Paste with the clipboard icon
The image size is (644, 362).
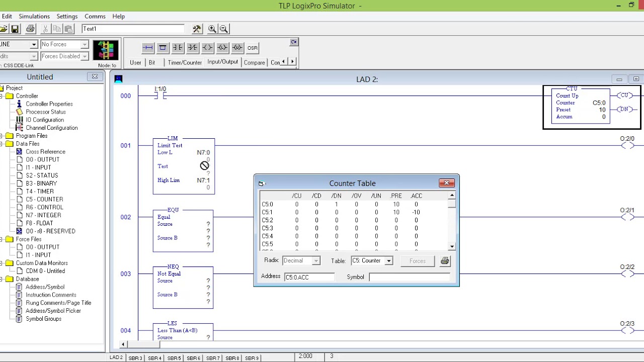click(69, 29)
